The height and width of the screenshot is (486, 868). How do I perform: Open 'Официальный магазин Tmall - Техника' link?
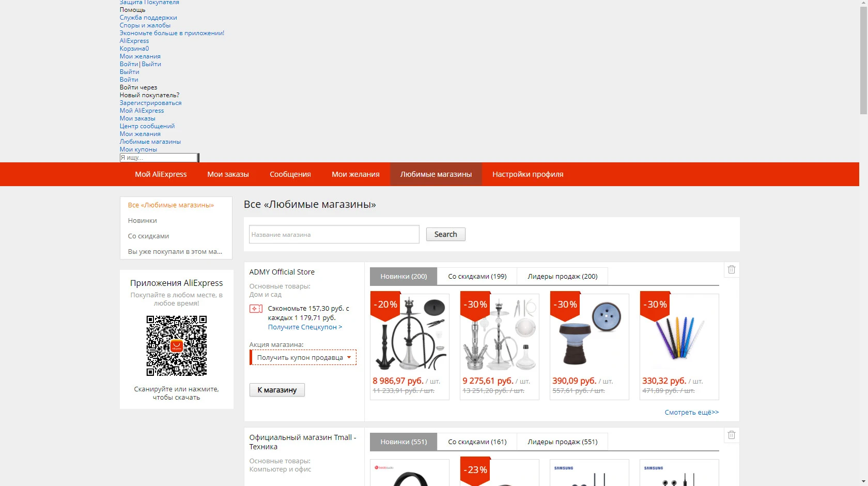(x=303, y=442)
